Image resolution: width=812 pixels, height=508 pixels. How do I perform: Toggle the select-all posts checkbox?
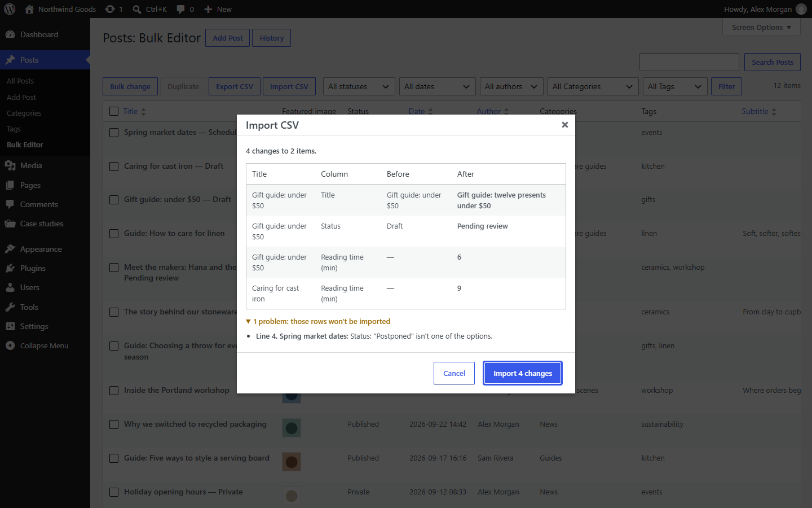click(x=114, y=111)
